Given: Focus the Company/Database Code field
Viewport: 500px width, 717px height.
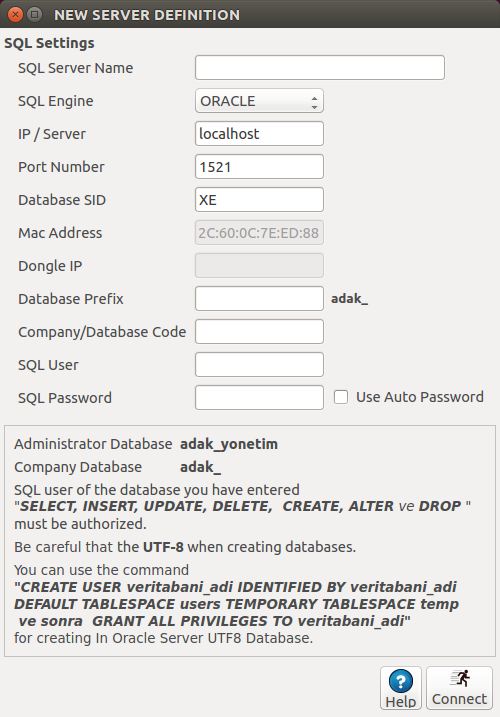Looking at the screenshot, I should (x=259, y=332).
